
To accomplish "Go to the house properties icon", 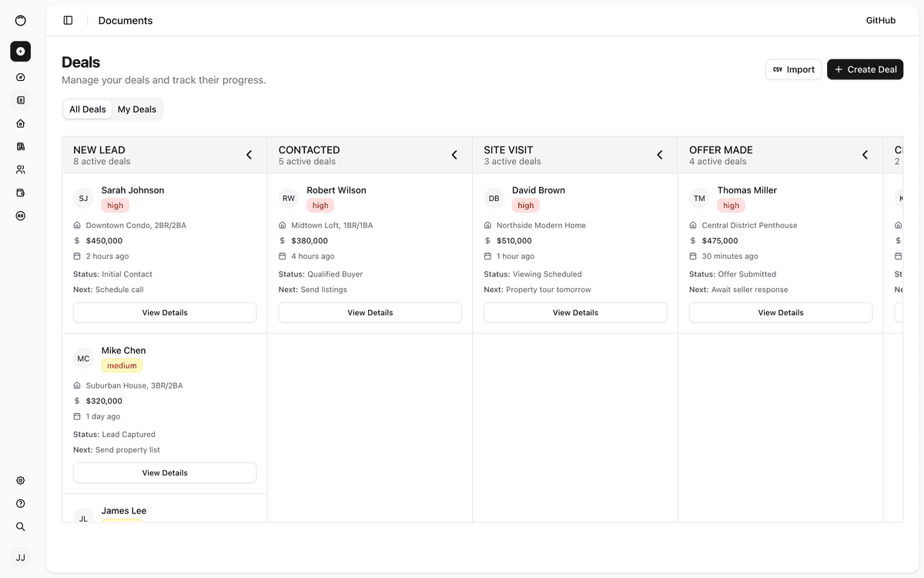I will 21,123.
